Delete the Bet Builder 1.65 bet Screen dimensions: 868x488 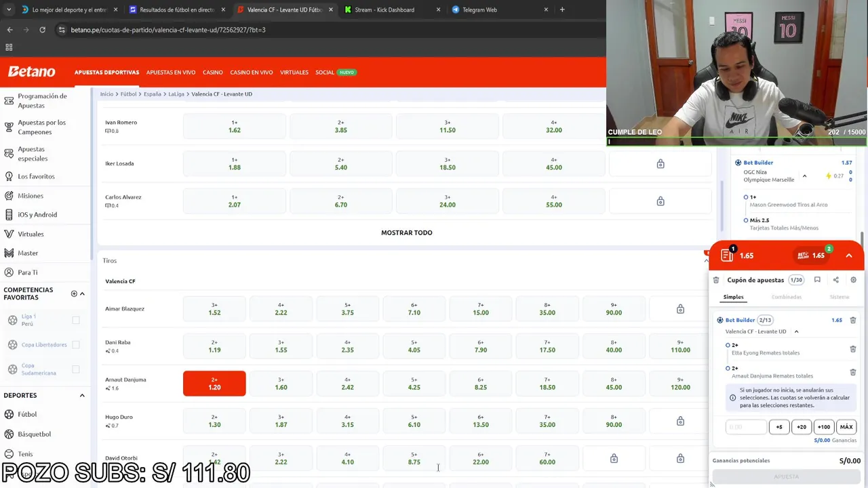click(853, 320)
